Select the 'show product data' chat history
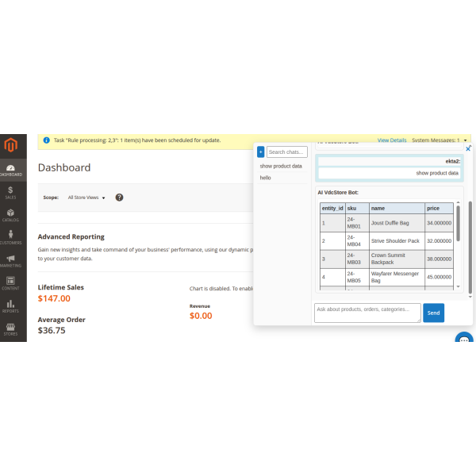The width and height of the screenshot is (476, 476). 281,167
